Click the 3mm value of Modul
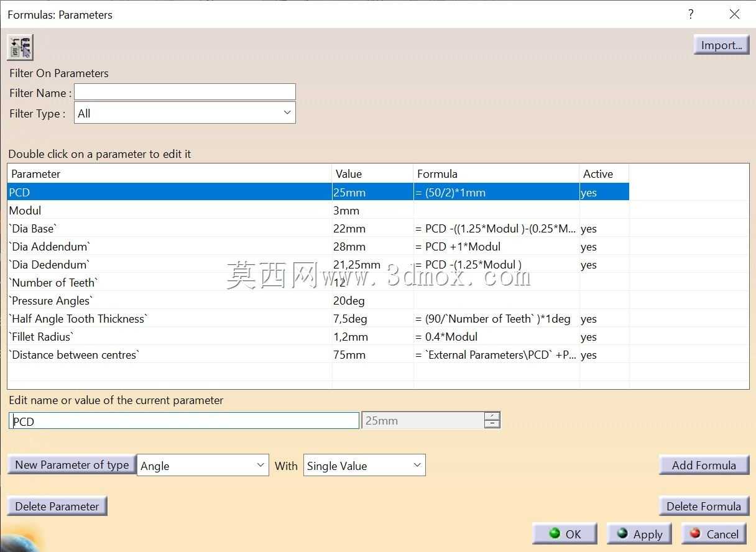This screenshot has height=552, width=756. 346,210
